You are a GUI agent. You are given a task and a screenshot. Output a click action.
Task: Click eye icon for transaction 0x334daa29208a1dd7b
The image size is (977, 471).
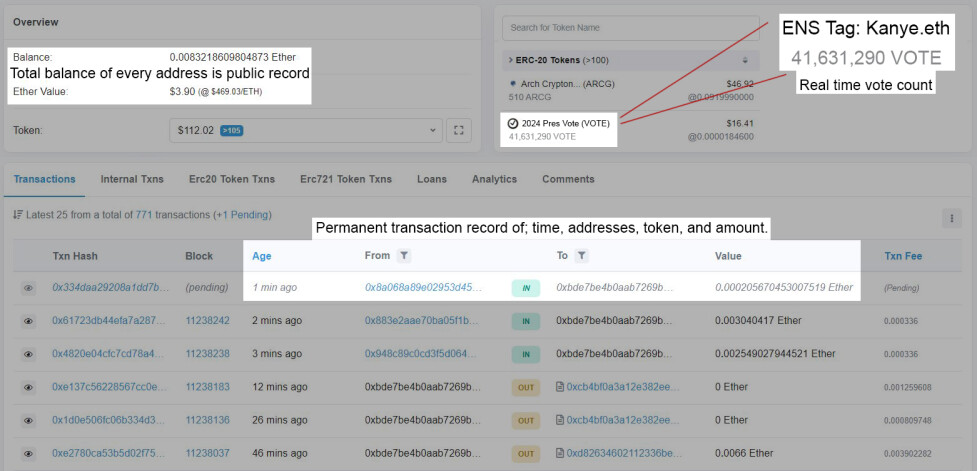[28, 288]
